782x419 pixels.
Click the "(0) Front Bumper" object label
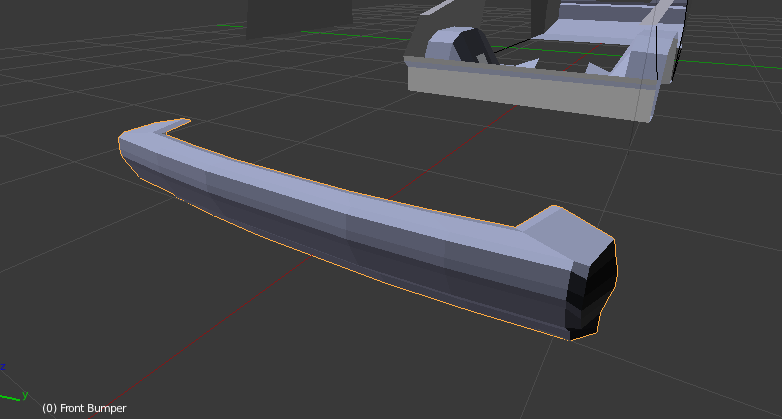click(x=84, y=408)
